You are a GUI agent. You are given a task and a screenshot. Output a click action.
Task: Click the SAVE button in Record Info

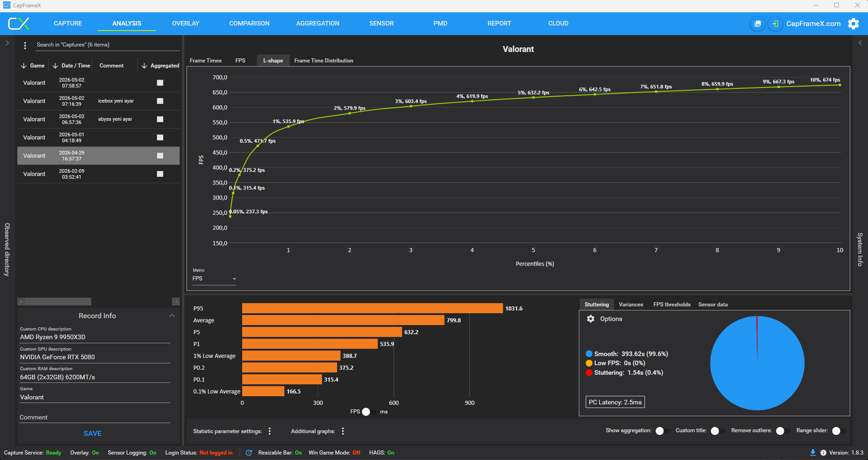point(93,434)
